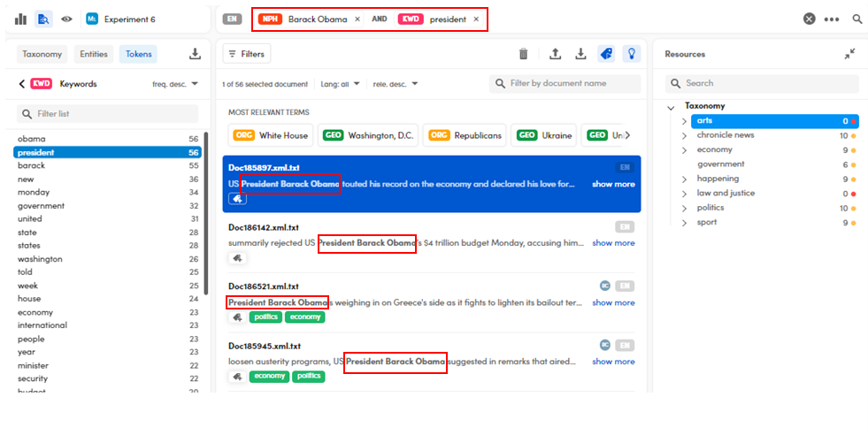Image resolution: width=868 pixels, height=435 pixels.
Task: Expand the sport category
Action: pos(684,223)
